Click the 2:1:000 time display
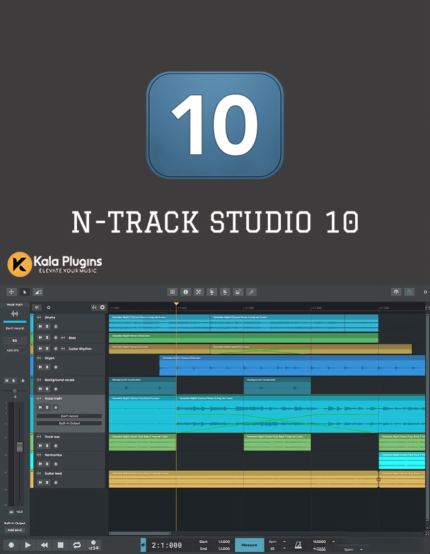The height and width of the screenshot is (554, 430). pos(166,545)
